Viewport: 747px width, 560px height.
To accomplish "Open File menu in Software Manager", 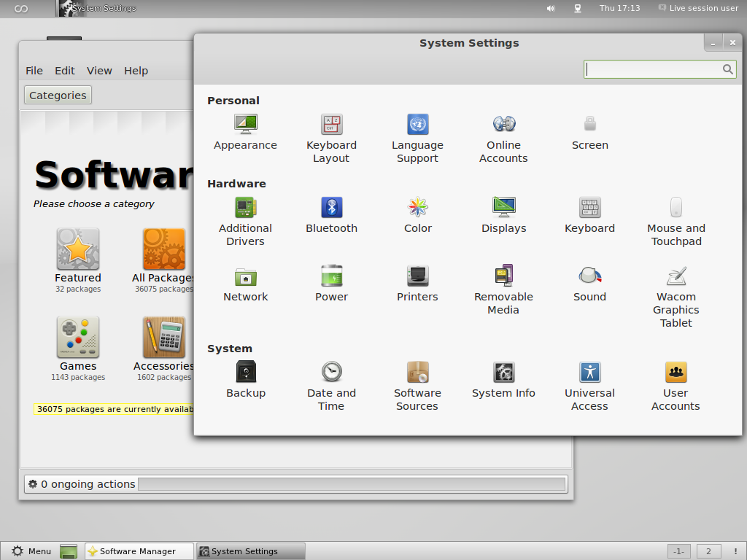I will tap(34, 71).
